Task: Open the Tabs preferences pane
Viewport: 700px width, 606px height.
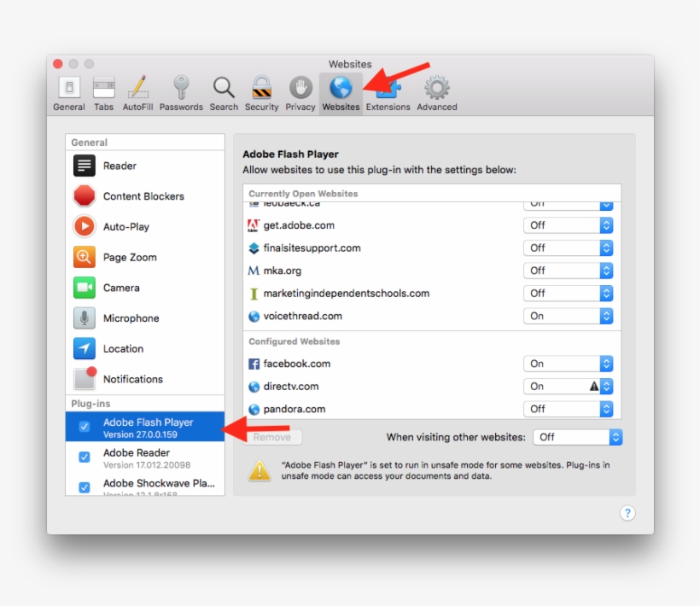Action: [x=103, y=94]
